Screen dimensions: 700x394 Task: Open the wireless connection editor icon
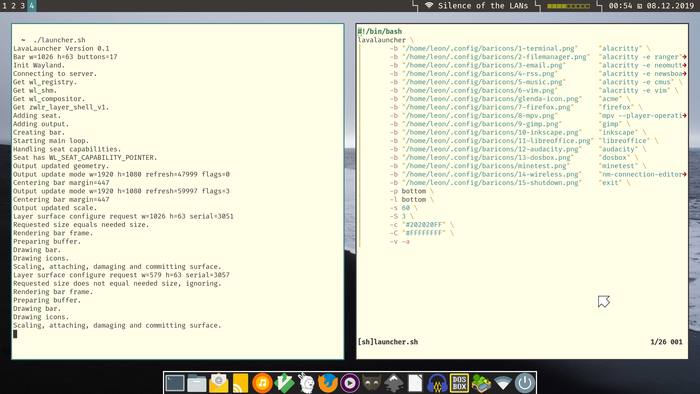click(503, 383)
